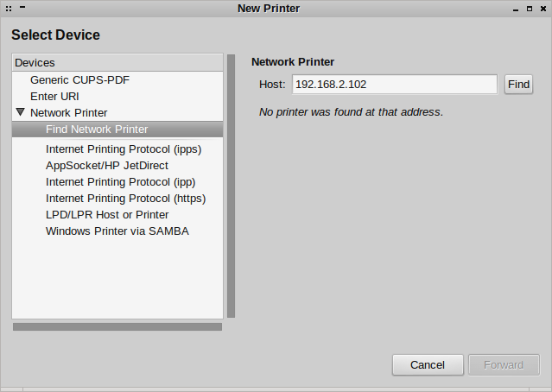Screen dimensions: 552x392
Task: Choose Enter URI in Devices list
Action: tap(54, 96)
